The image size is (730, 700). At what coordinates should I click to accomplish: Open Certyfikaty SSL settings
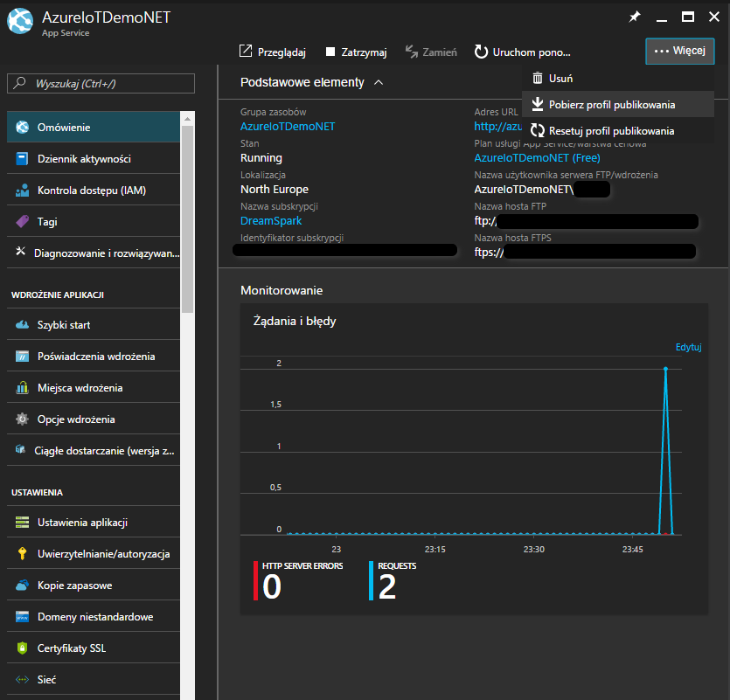point(94,648)
